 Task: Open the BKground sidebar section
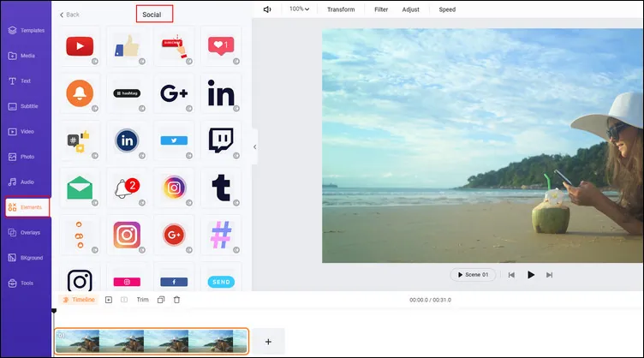(x=26, y=258)
